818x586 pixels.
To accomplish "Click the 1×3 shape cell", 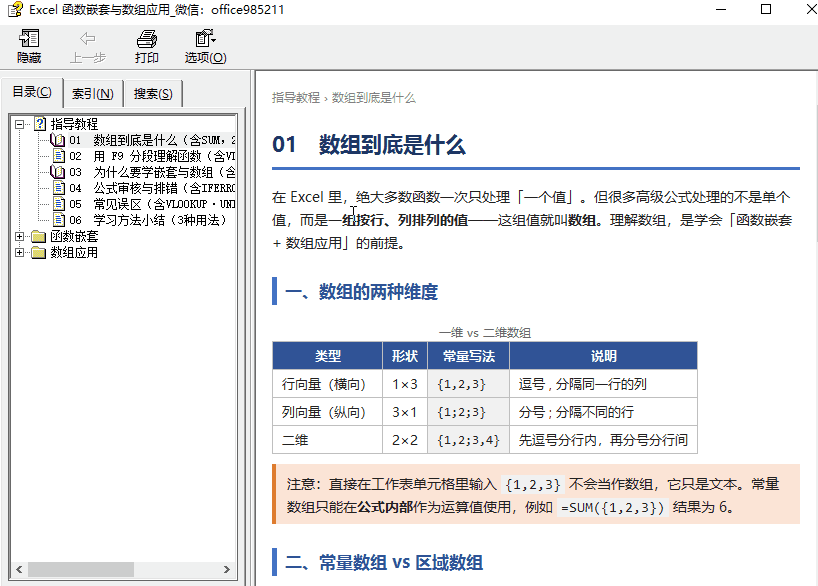I will (x=405, y=384).
